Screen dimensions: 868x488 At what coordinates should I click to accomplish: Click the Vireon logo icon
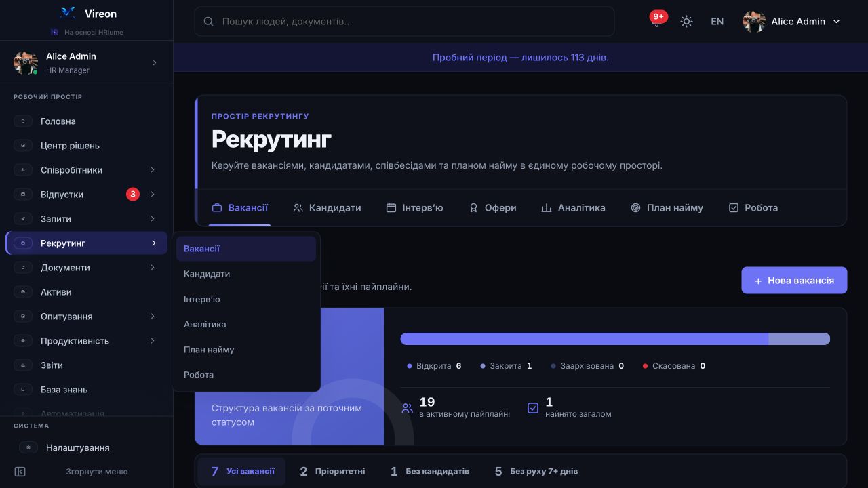click(68, 13)
